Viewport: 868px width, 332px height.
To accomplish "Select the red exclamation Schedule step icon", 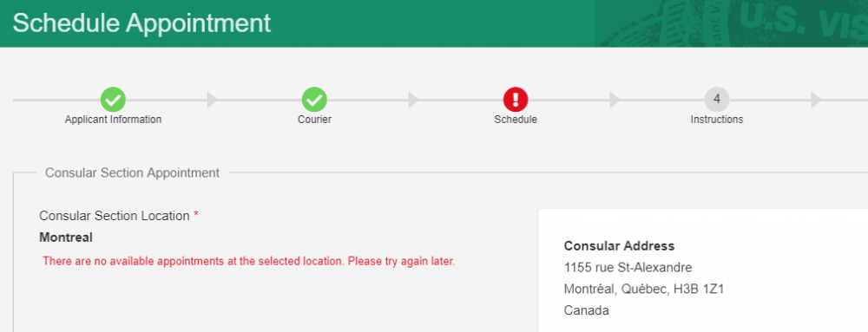I will point(516,100).
